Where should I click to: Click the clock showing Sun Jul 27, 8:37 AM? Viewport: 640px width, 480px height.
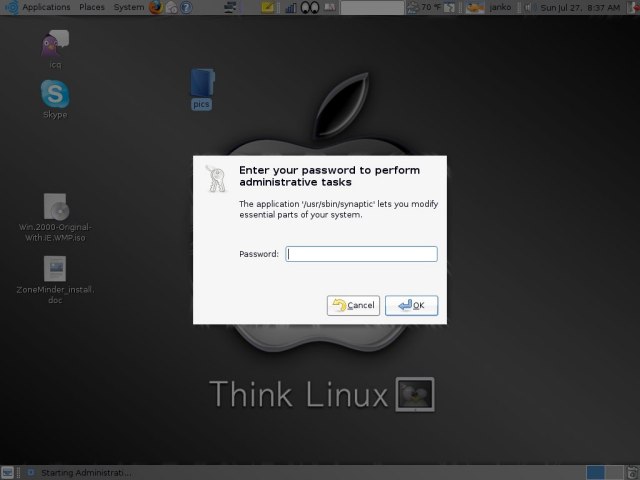(580, 7)
